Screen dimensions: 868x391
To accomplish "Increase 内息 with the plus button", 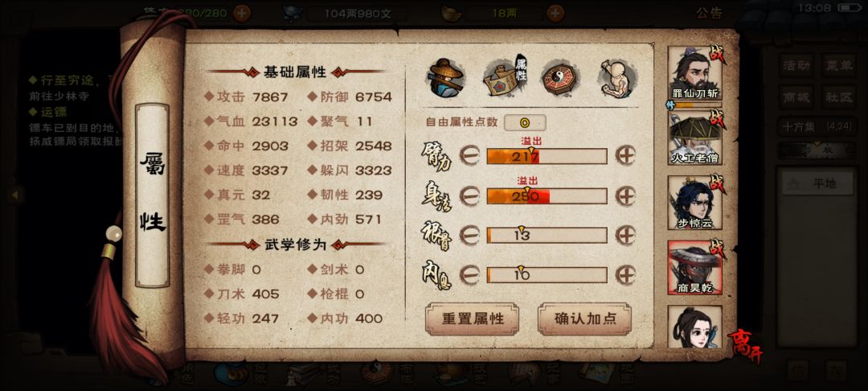I will tap(625, 274).
